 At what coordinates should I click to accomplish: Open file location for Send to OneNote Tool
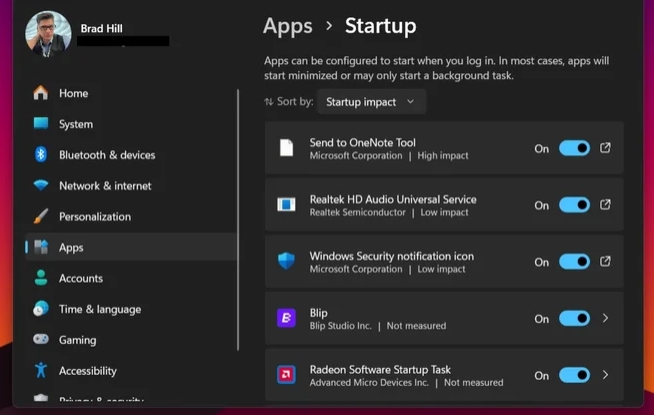click(605, 148)
